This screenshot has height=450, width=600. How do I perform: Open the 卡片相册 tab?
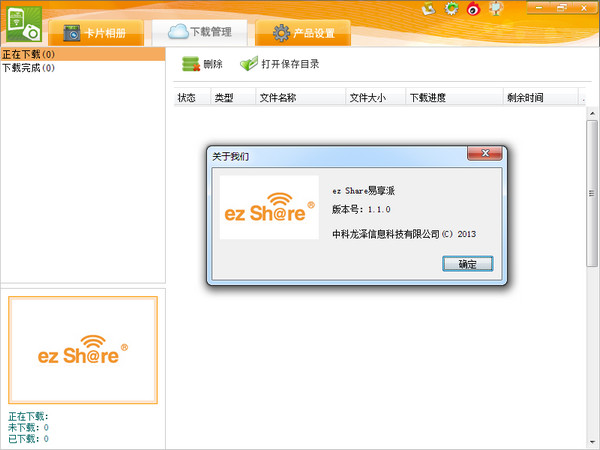pyautogui.click(x=96, y=33)
